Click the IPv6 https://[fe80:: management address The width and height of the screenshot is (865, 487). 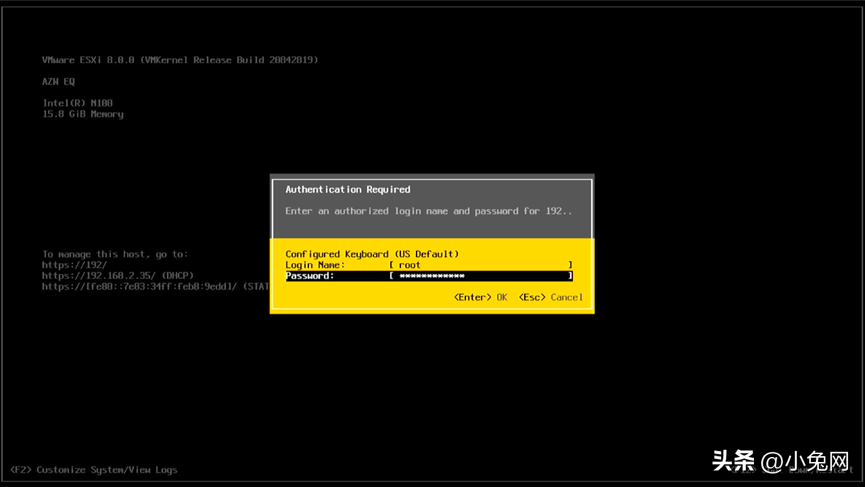click(156, 286)
